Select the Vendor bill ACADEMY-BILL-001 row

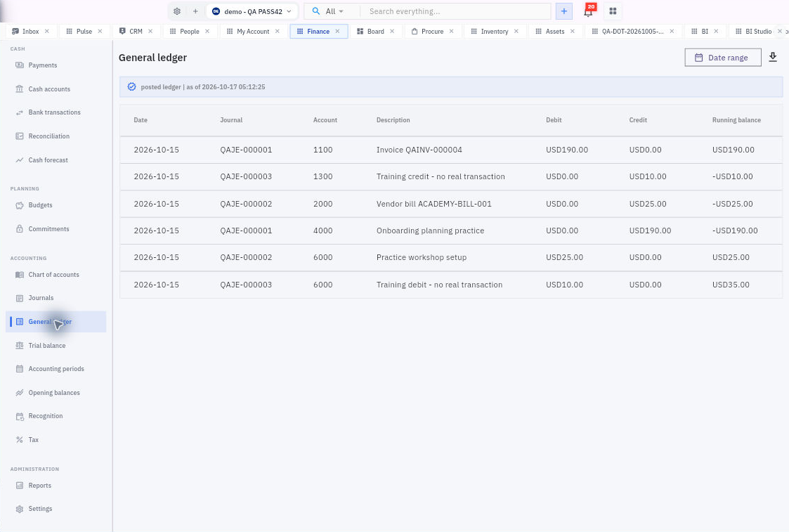[451, 204]
